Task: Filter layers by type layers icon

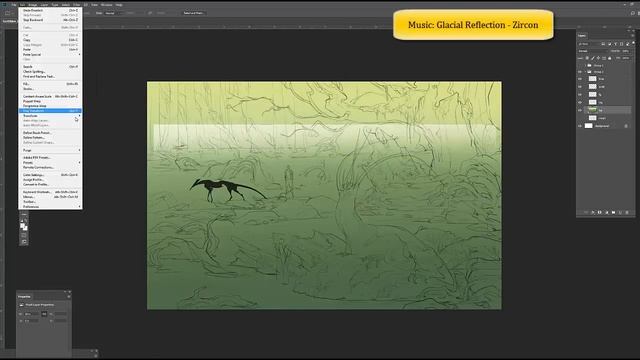Action: tap(616, 44)
